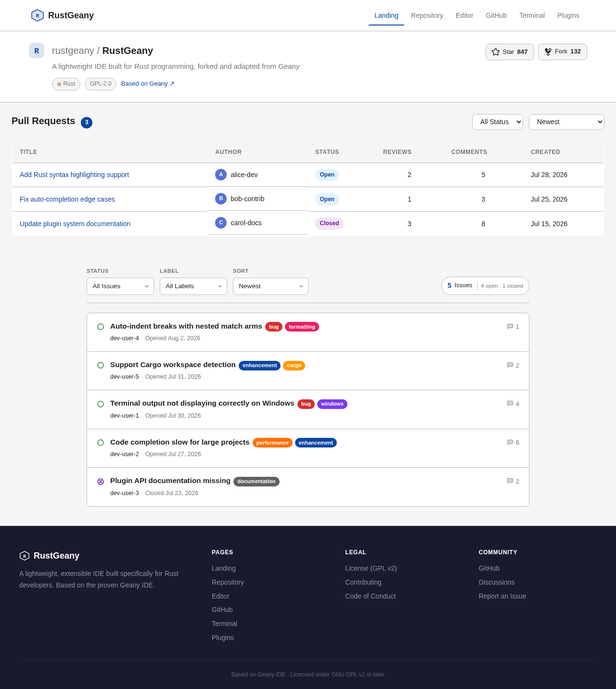Click open status icon of Code completion issue
Viewport: 616px width, 689px height.
pos(101,443)
